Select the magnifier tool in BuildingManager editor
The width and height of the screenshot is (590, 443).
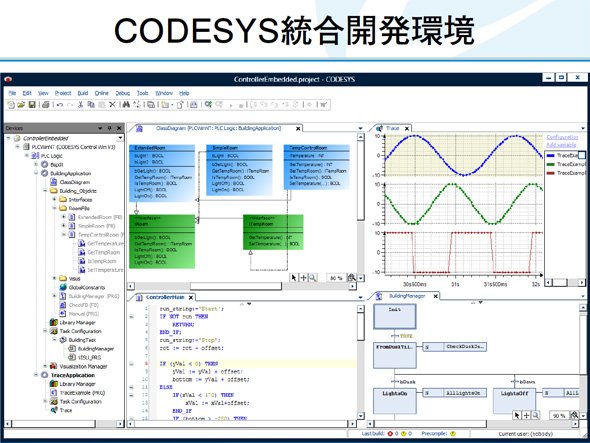click(x=535, y=415)
